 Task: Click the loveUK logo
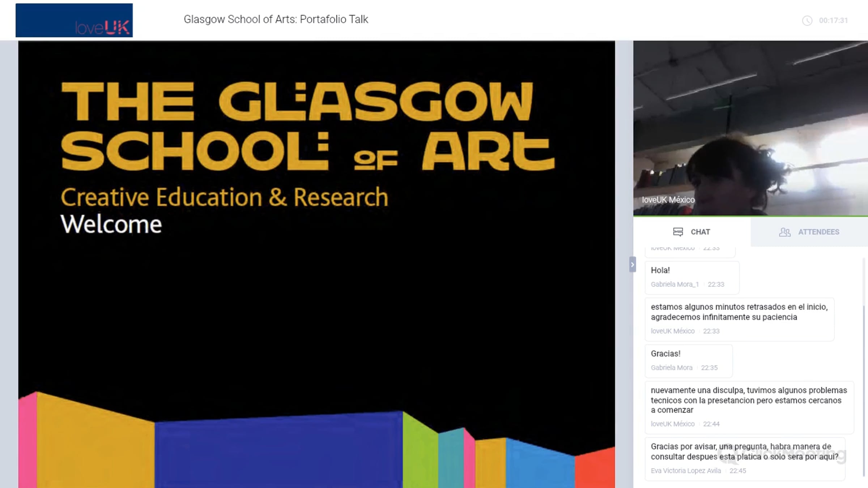74,20
